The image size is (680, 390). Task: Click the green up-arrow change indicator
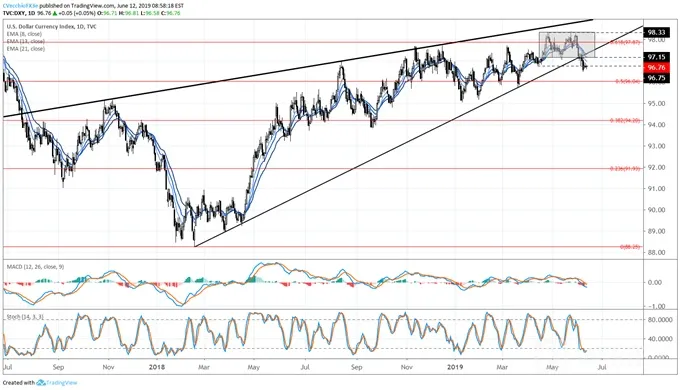(x=56, y=13)
